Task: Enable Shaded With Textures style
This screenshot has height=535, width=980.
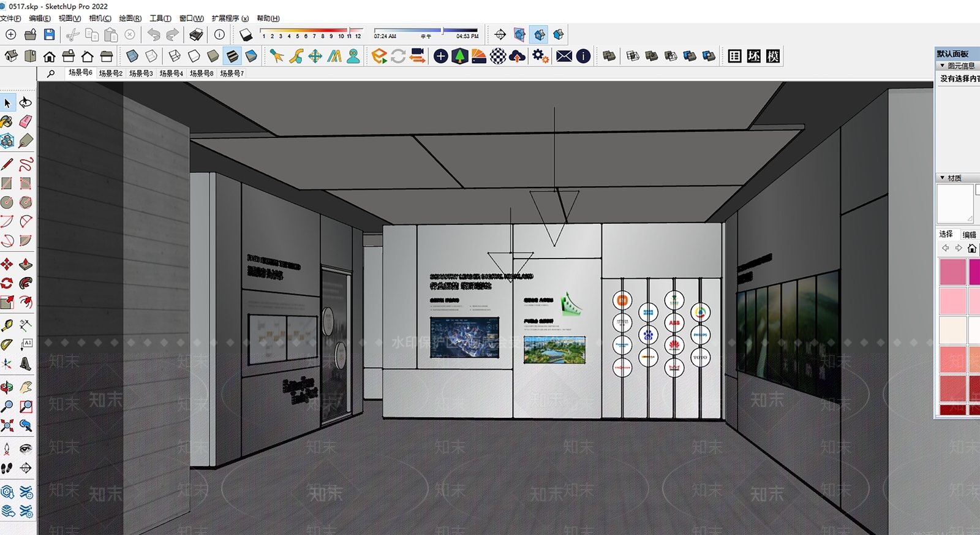Action: coord(232,56)
